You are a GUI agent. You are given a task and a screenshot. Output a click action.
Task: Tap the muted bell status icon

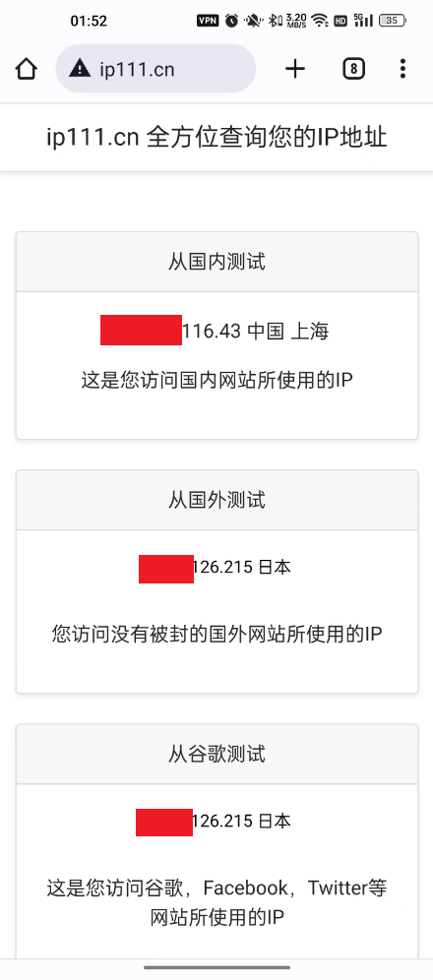[x=253, y=21]
